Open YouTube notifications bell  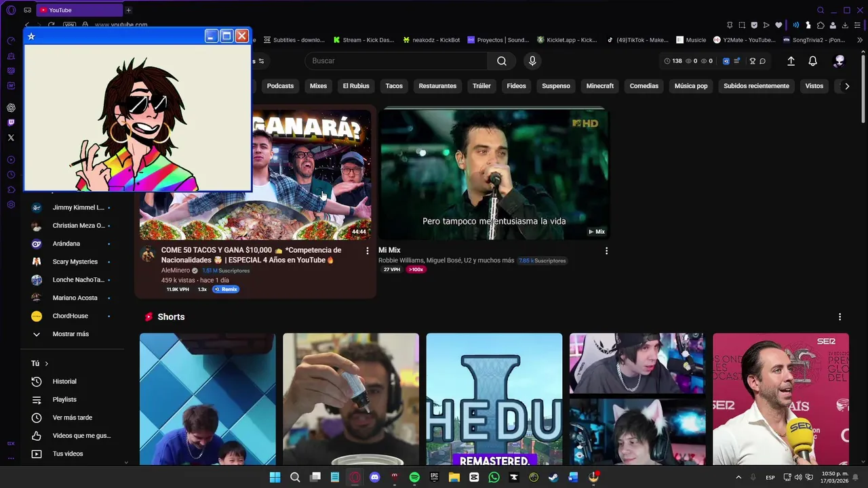[812, 61]
